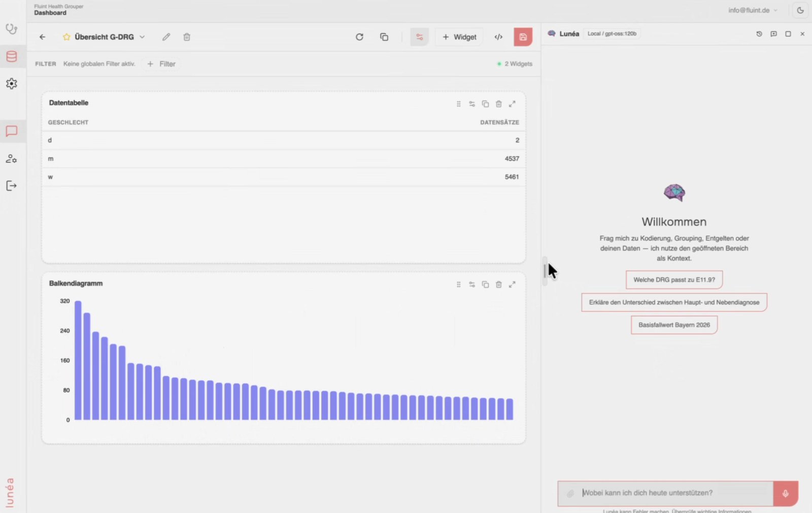812x513 pixels.
Task: Toggle the favorite star for Übersicht G-DRG
Action: [x=66, y=37]
